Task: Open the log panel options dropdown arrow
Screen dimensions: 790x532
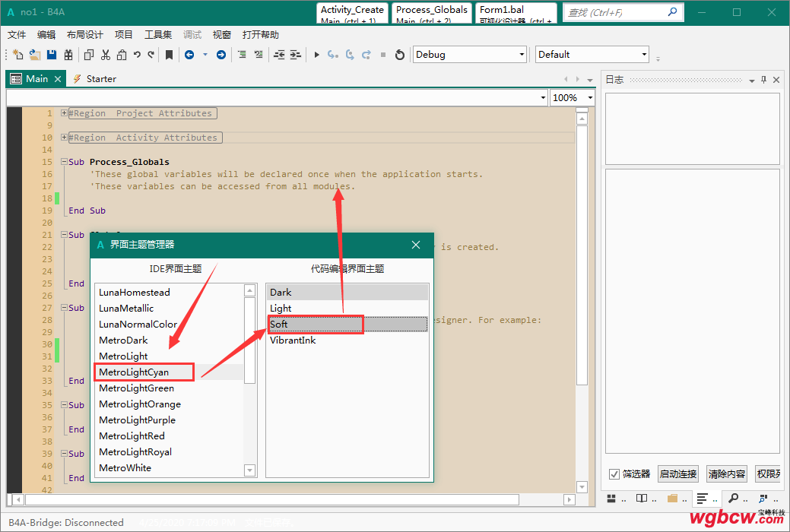Action: point(752,80)
